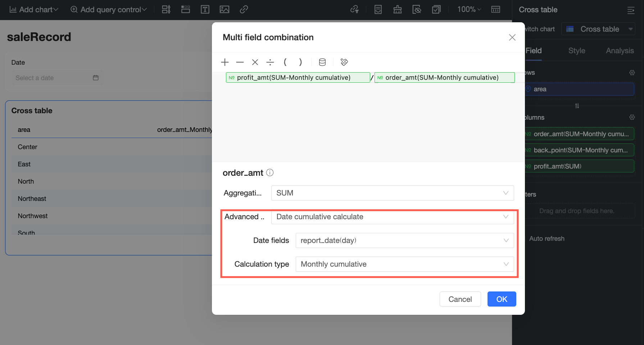The width and height of the screenshot is (644, 345).
Task: Click the link settings toolbar icon
Action: [355, 10]
